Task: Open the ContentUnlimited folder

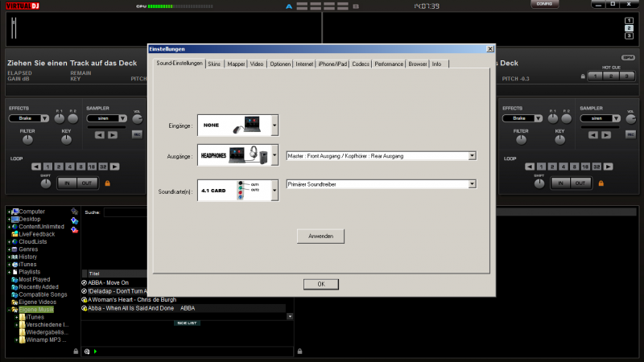Action: [x=41, y=227]
